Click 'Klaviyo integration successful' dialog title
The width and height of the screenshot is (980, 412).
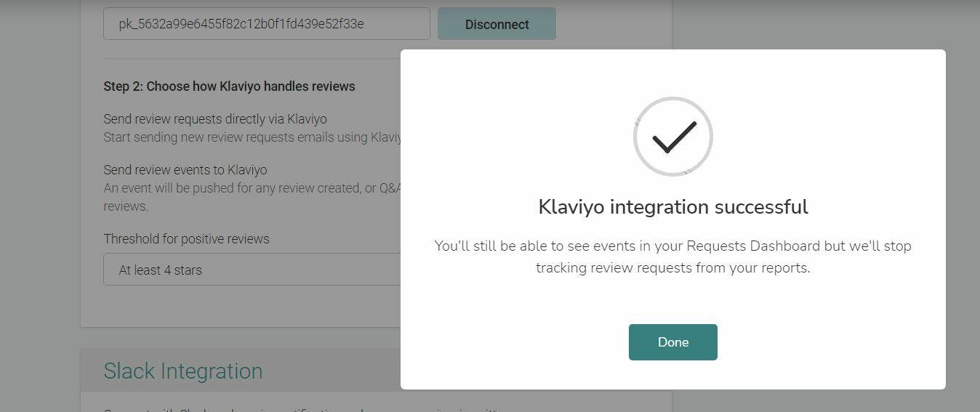pos(672,207)
